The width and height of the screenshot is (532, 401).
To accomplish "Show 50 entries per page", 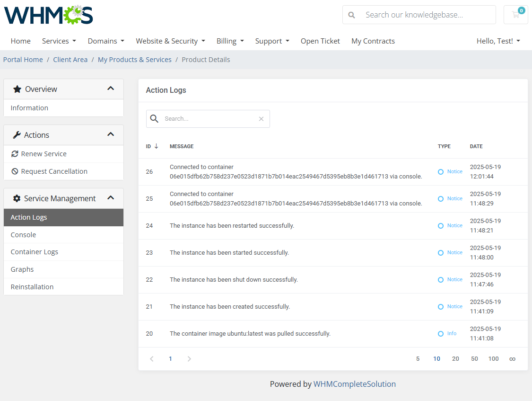I will click(x=474, y=359).
